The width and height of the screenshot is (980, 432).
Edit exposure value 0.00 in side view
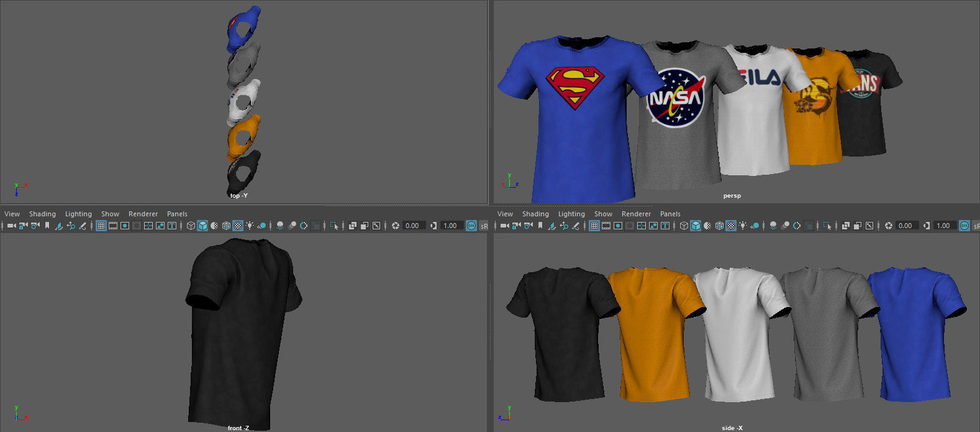[907, 226]
